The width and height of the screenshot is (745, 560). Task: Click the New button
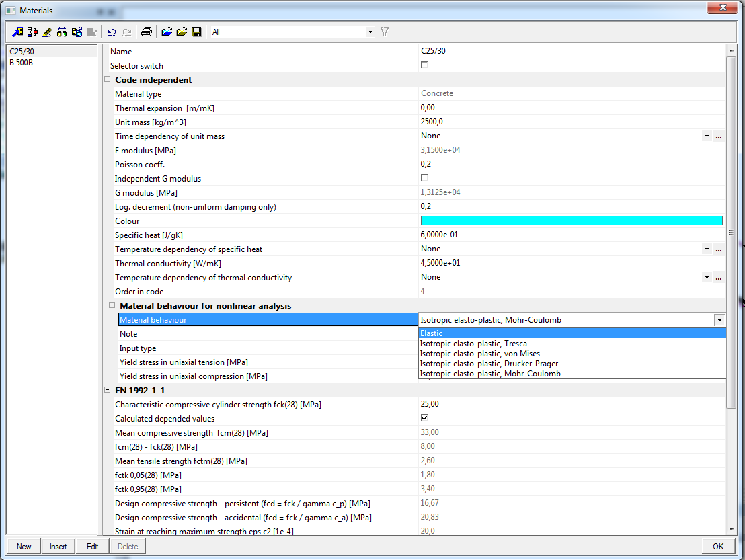[x=24, y=546]
